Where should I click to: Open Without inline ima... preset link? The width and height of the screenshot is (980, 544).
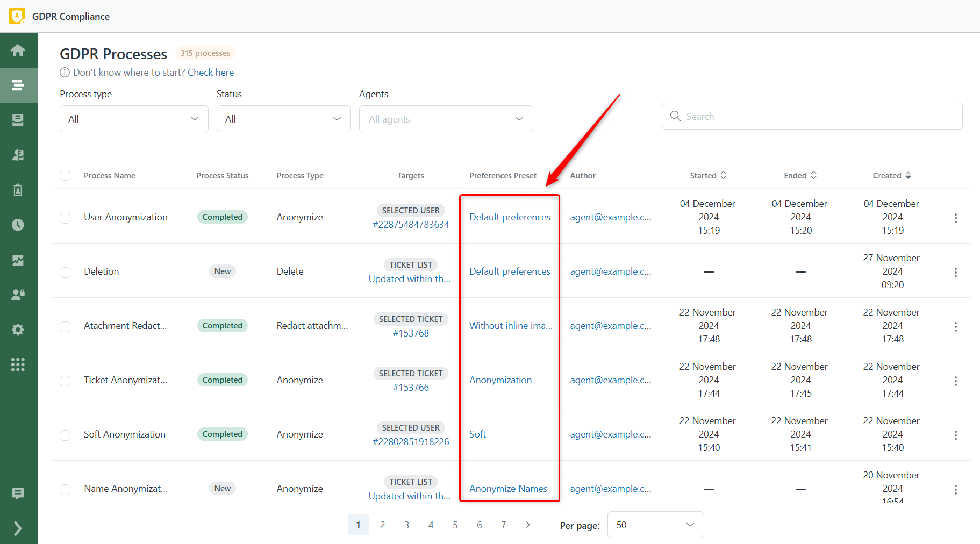[511, 326]
